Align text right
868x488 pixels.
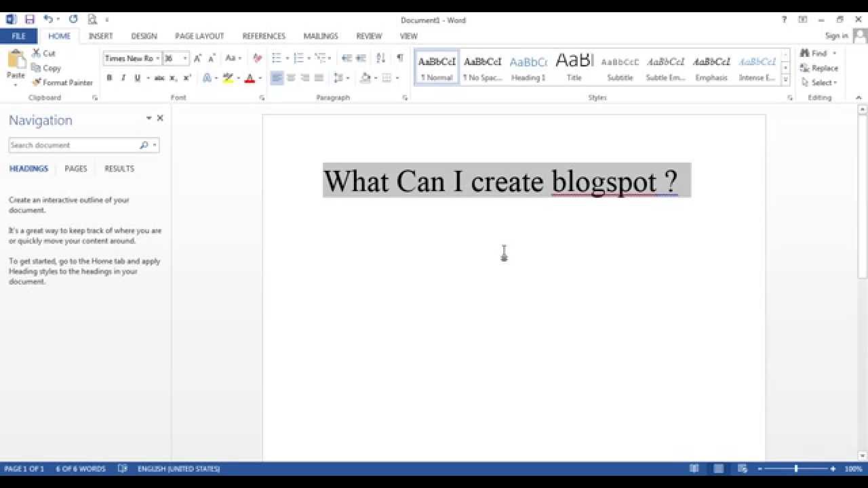pos(305,79)
